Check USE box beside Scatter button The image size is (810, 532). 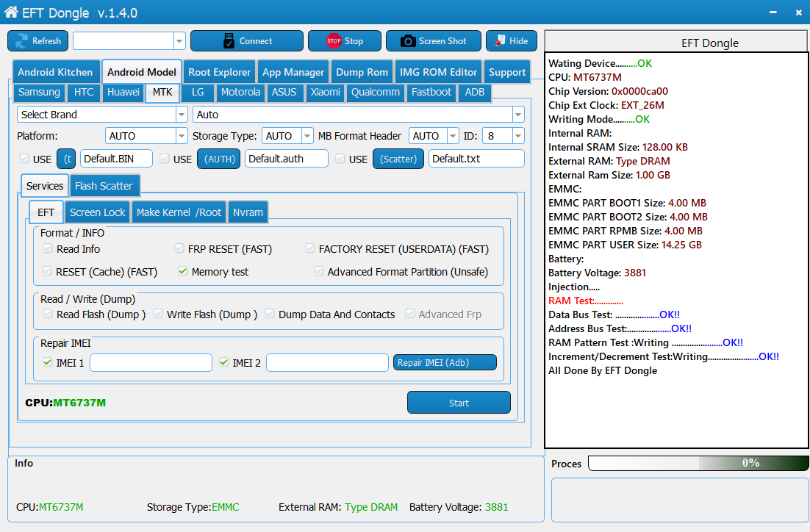point(340,159)
